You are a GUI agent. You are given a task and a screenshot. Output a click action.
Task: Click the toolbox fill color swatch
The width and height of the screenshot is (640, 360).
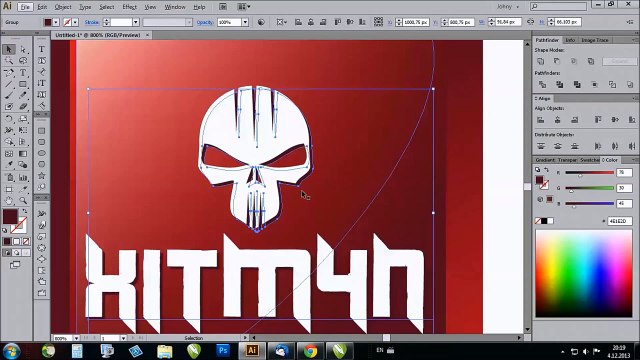(x=10, y=216)
